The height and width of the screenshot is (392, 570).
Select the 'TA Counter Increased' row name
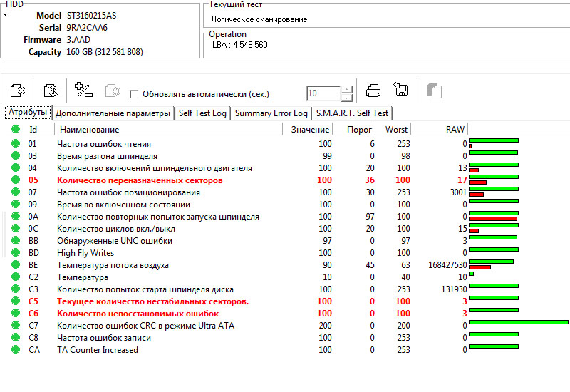[x=98, y=350]
